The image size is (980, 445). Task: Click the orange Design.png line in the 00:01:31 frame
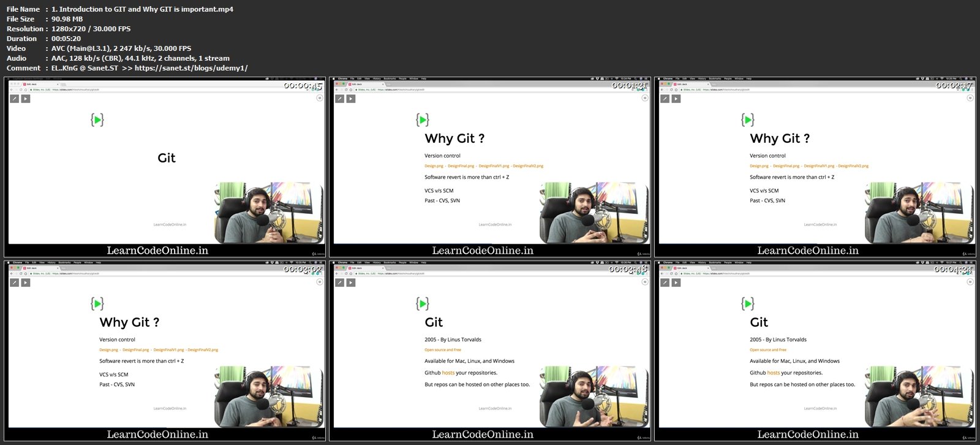click(x=484, y=166)
